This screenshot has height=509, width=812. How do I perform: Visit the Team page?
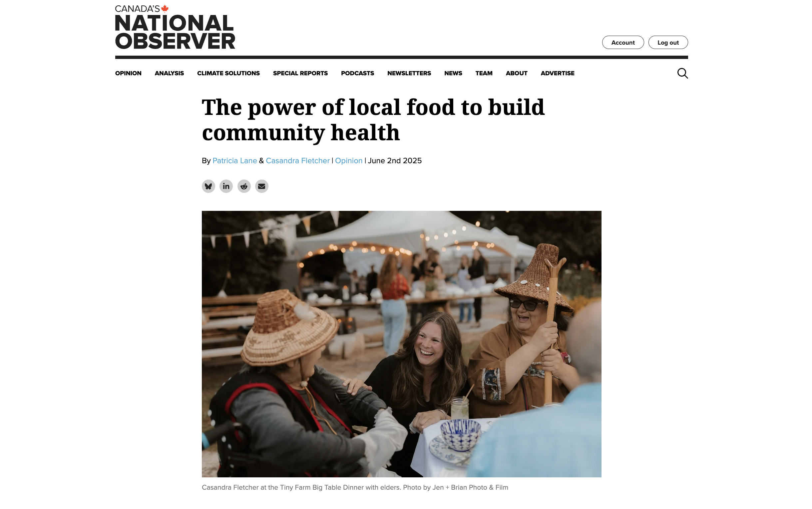tap(484, 73)
